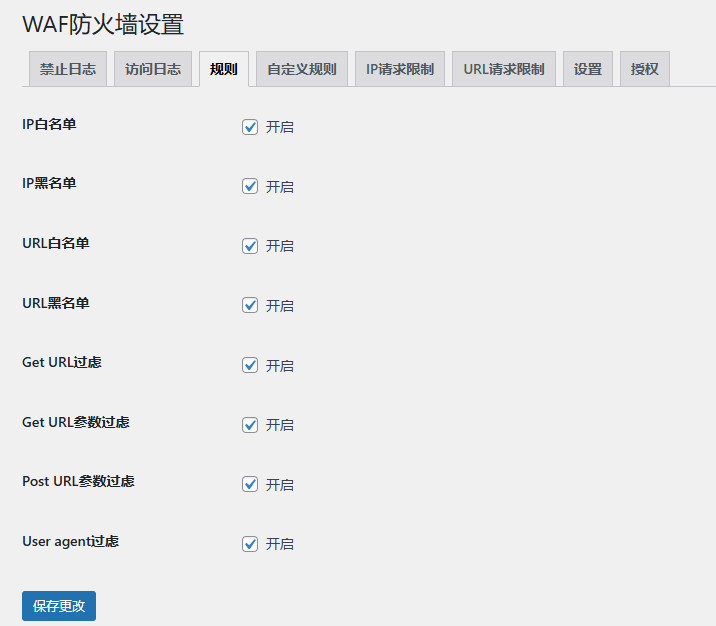Open the 设置 tab
This screenshot has width=716, height=626.
pos(588,70)
